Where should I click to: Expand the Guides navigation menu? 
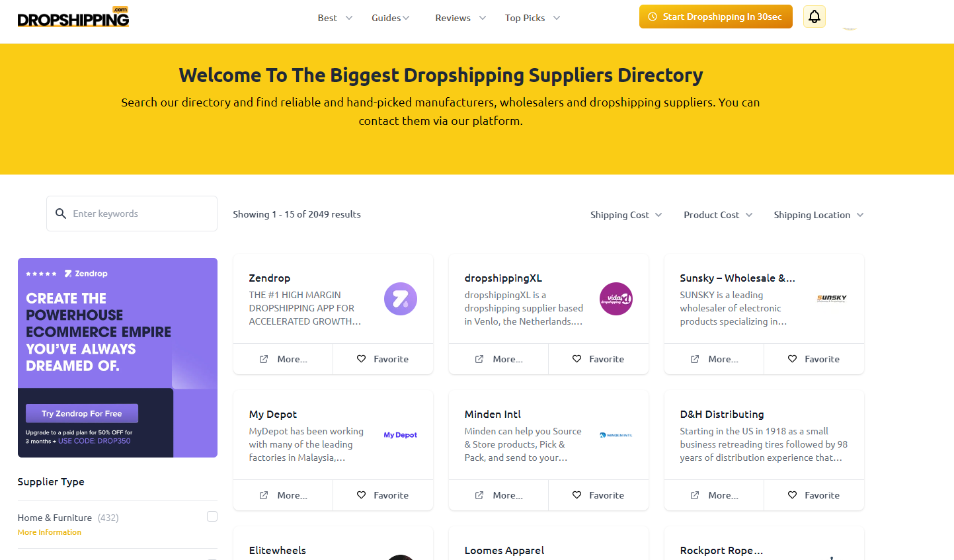tap(391, 18)
